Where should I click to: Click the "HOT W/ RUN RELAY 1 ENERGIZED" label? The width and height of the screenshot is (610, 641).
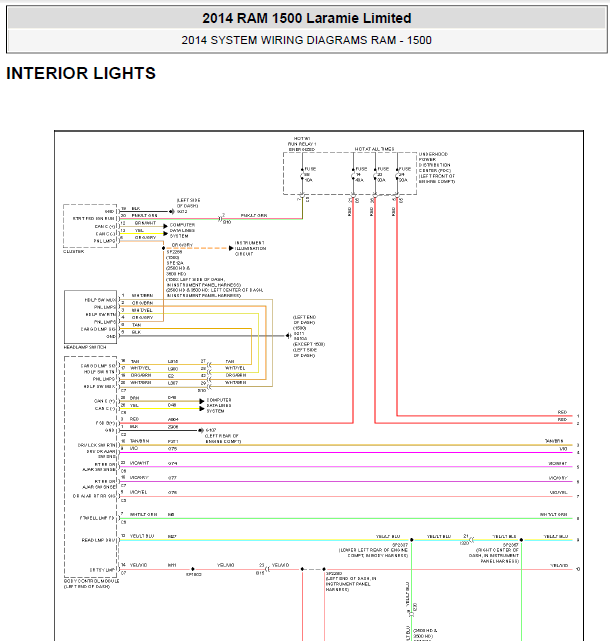click(x=302, y=144)
